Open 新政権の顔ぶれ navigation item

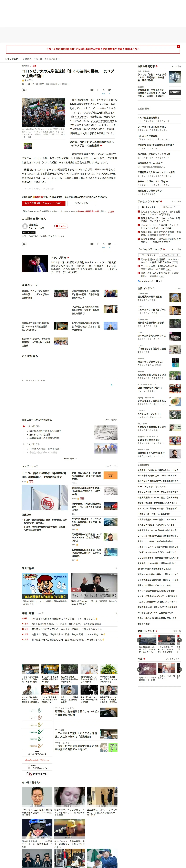pyautogui.click(x=52, y=59)
